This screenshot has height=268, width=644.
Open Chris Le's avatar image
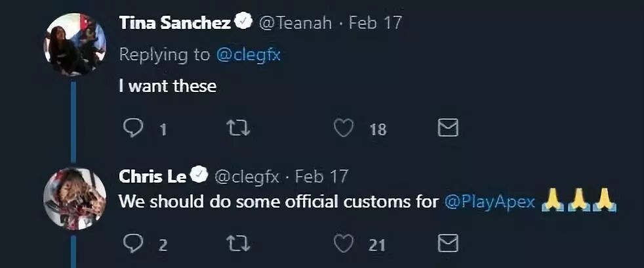coord(75,198)
